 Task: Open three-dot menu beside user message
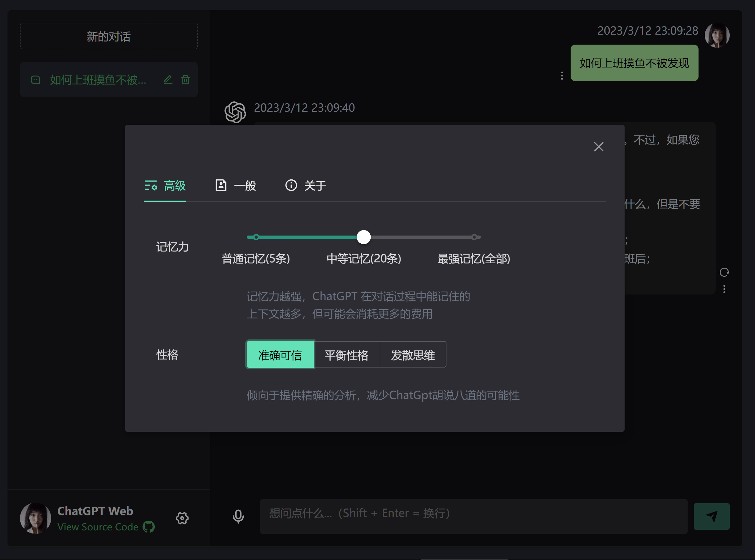(562, 75)
